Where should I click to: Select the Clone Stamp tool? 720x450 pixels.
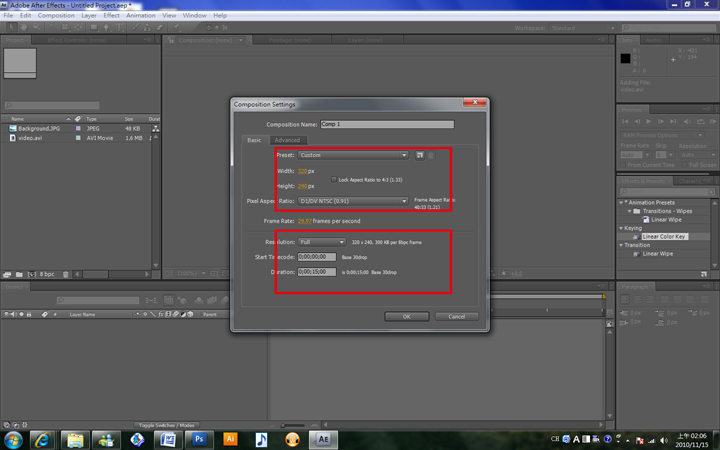[x=147, y=28]
